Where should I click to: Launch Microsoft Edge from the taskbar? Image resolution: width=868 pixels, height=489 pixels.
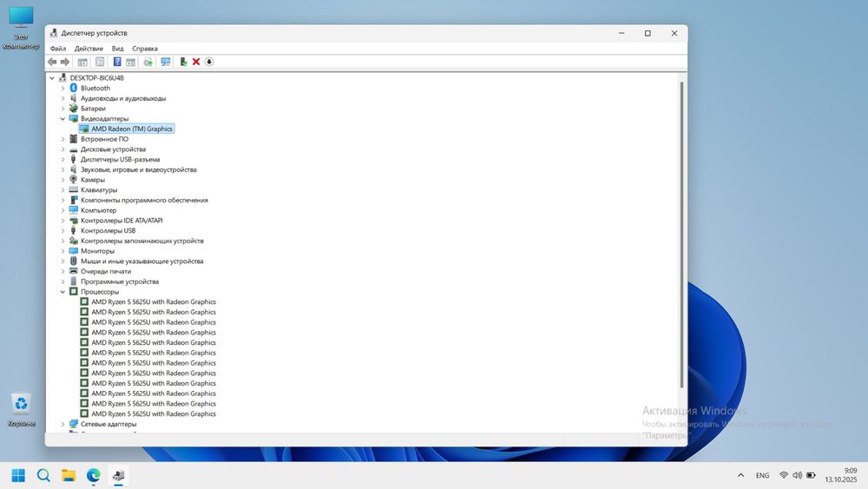point(94,476)
